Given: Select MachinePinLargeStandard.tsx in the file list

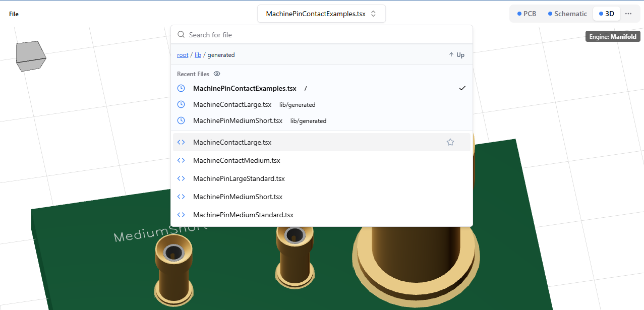Looking at the screenshot, I should (x=322, y=178).
